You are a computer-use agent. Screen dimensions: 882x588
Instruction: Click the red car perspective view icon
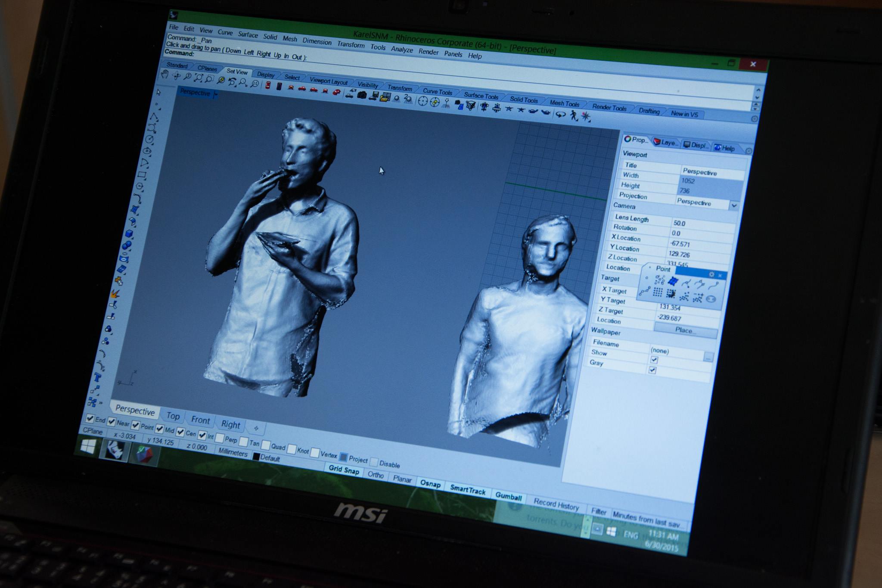click(x=337, y=92)
